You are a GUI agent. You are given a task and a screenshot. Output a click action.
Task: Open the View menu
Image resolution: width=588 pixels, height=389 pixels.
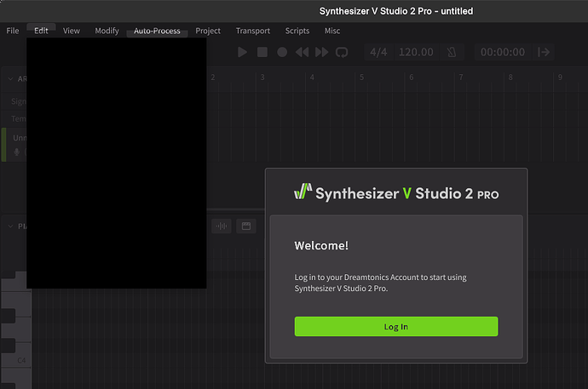(72, 31)
